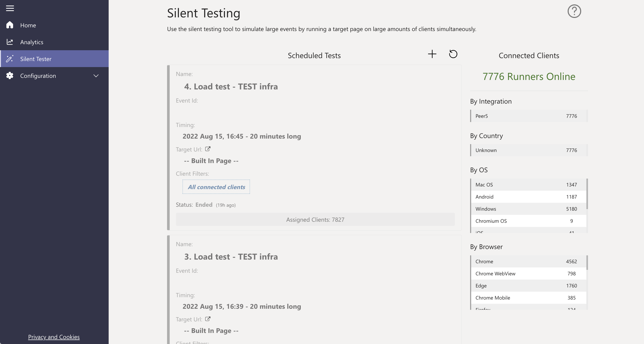Click Assigned Clients: 7827 bar
644x344 pixels.
coord(315,220)
